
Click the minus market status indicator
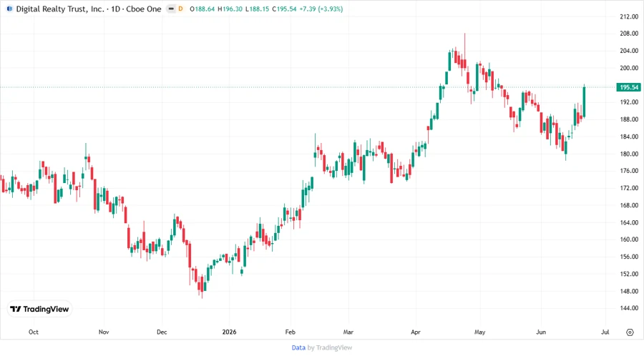tap(171, 9)
